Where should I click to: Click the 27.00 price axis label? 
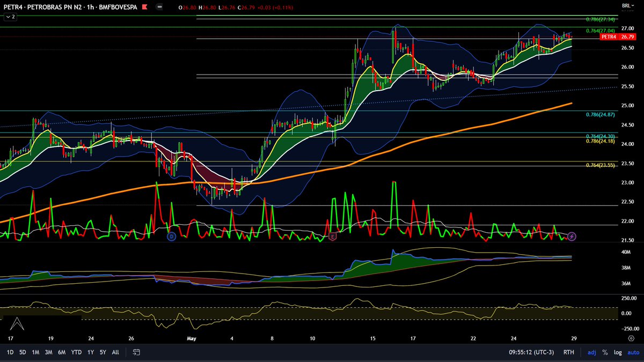point(627,28)
